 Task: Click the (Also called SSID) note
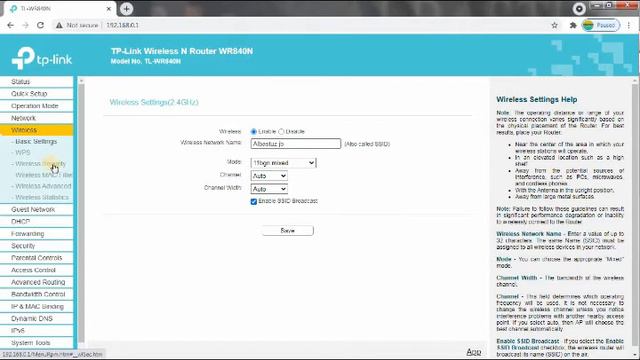(367, 144)
